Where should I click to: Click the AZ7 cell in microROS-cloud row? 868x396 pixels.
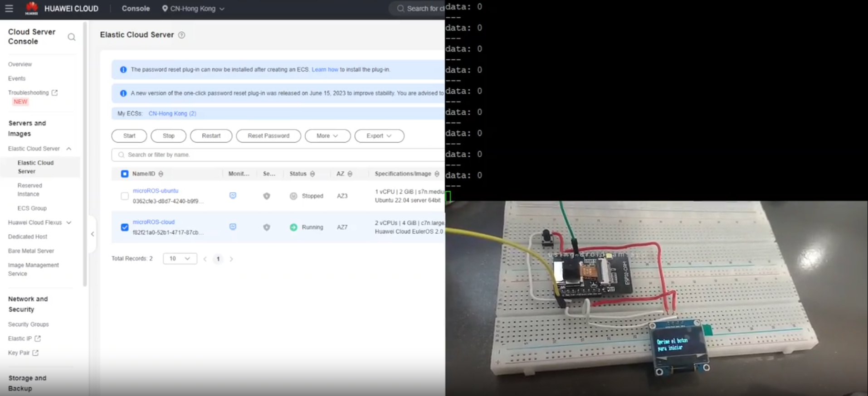(x=342, y=227)
